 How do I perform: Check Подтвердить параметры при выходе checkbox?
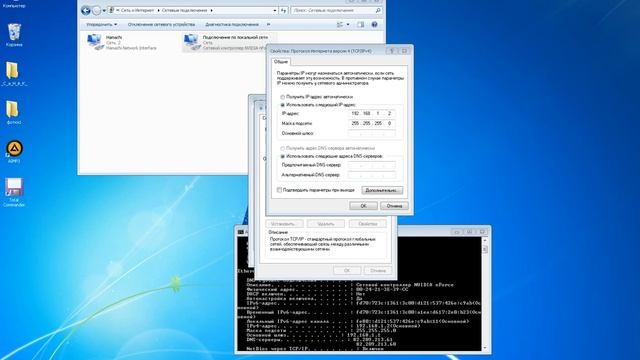coord(280,190)
